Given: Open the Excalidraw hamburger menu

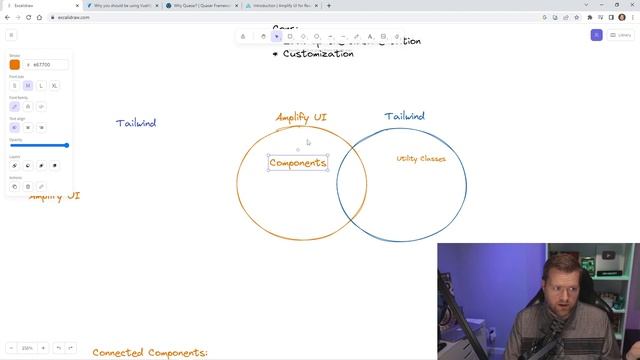Looking at the screenshot, I should [11, 35].
